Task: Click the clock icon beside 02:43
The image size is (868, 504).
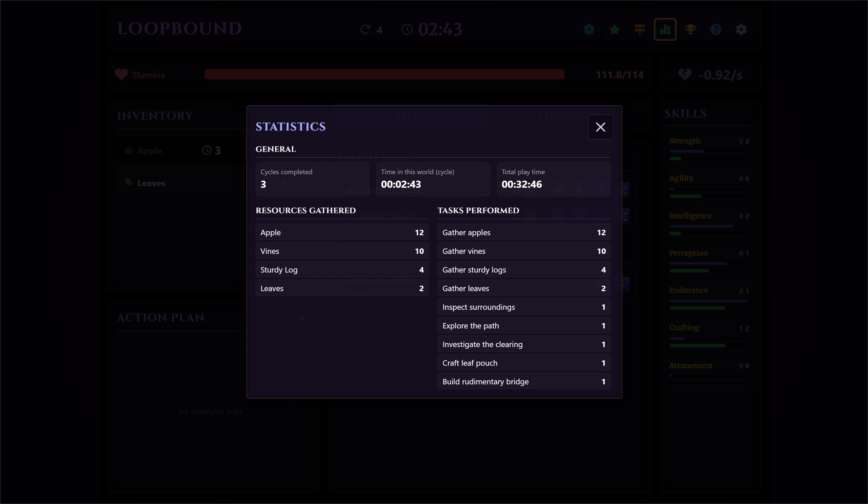Action: tap(407, 29)
